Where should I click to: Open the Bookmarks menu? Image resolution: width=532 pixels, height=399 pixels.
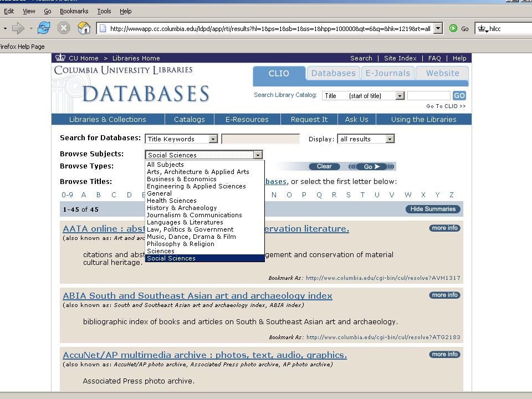click(x=74, y=11)
